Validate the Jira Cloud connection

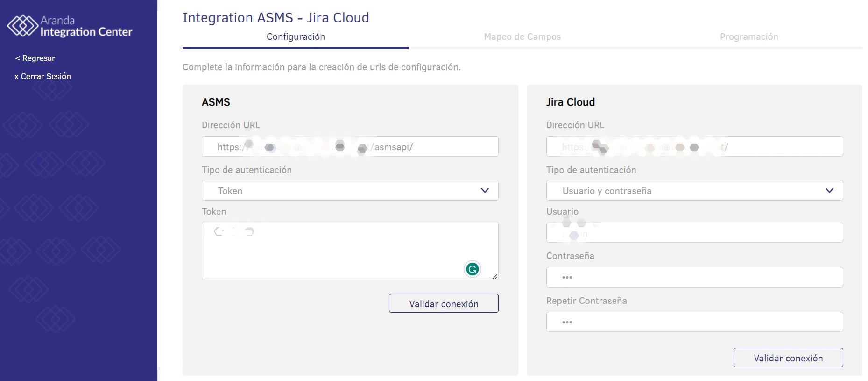tap(788, 358)
